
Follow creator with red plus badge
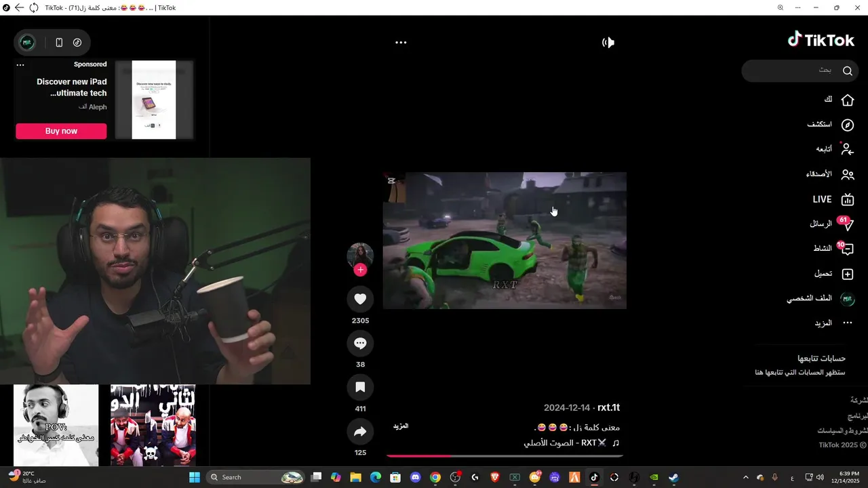pos(360,270)
